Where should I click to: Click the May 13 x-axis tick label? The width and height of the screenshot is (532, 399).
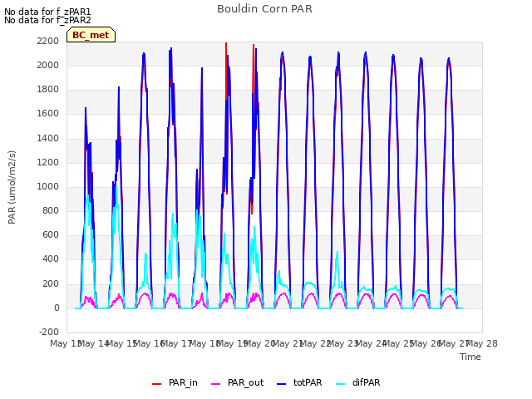coord(66,343)
